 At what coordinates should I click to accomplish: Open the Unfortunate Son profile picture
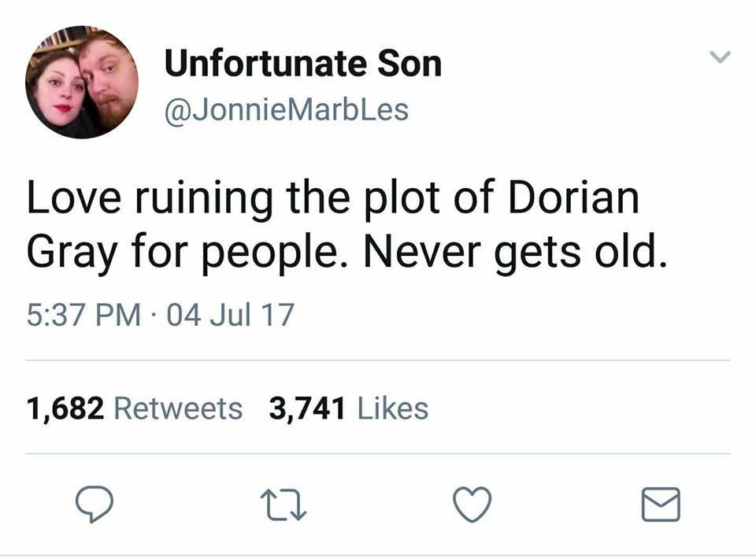click(82, 82)
